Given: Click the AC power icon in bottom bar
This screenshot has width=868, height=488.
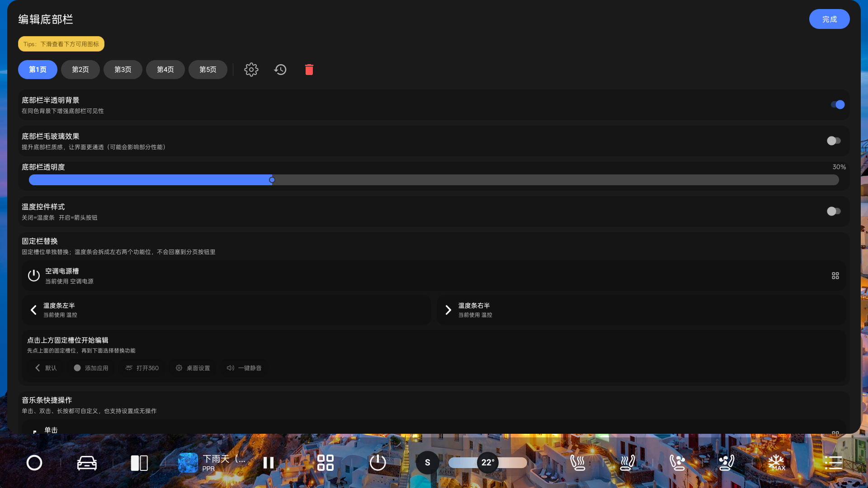Looking at the screenshot, I should (378, 463).
